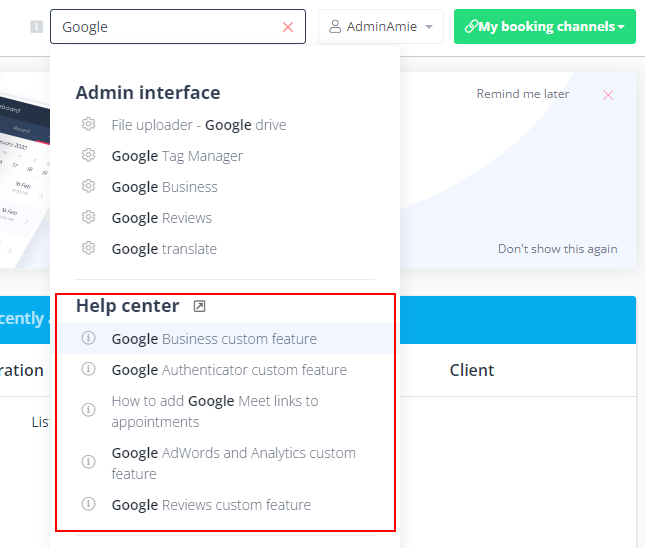Click info icon beside Google AdWords and Analytics
This screenshot has width=645, height=548.
(88, 462)
